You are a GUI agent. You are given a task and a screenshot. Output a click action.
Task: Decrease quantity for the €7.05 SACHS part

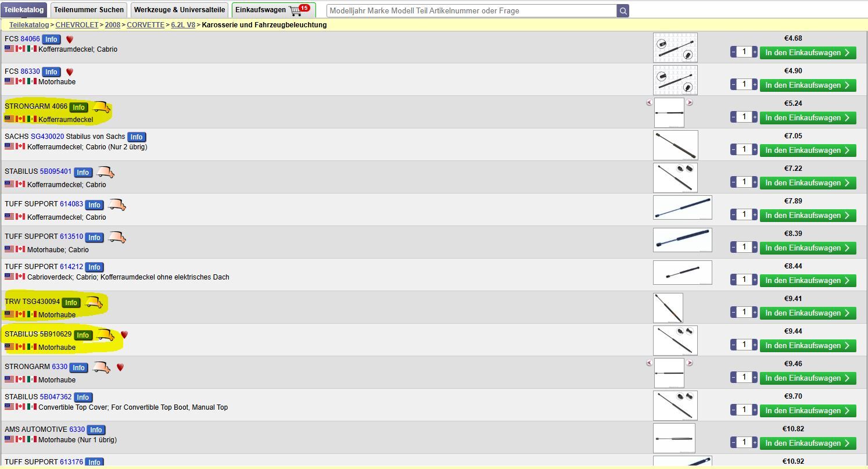(x=733, y=150)
